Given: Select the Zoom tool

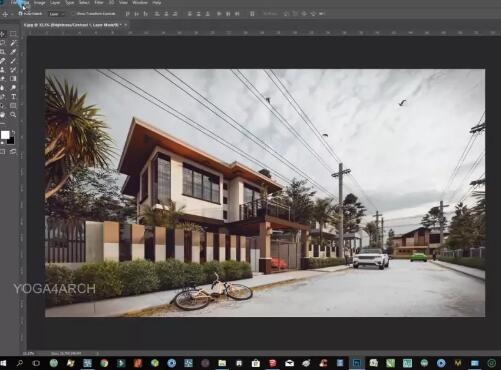Looking at the screenshot, I should (13, 115).
